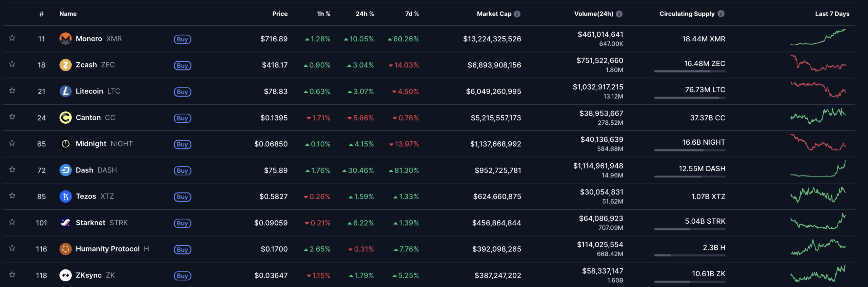Click the Zcash coin logo
The width and height of the screenshot is (868, 287).
(x=65, y=65)
